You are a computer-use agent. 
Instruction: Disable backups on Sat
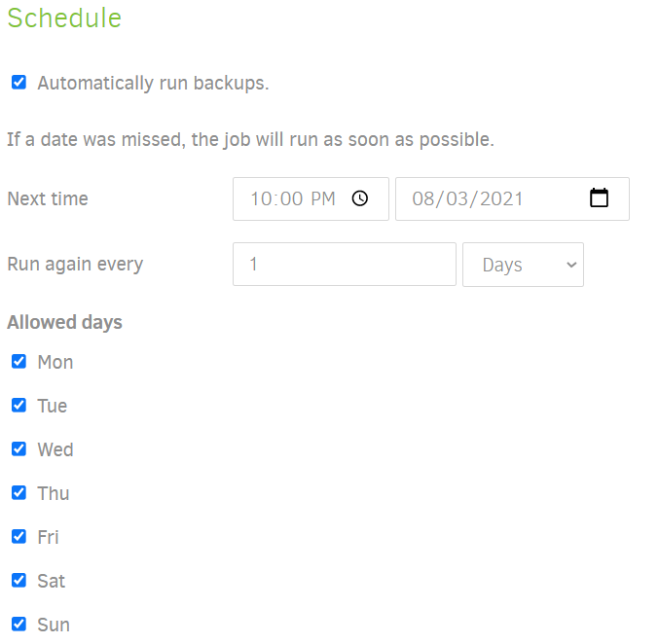coord(18,581)
